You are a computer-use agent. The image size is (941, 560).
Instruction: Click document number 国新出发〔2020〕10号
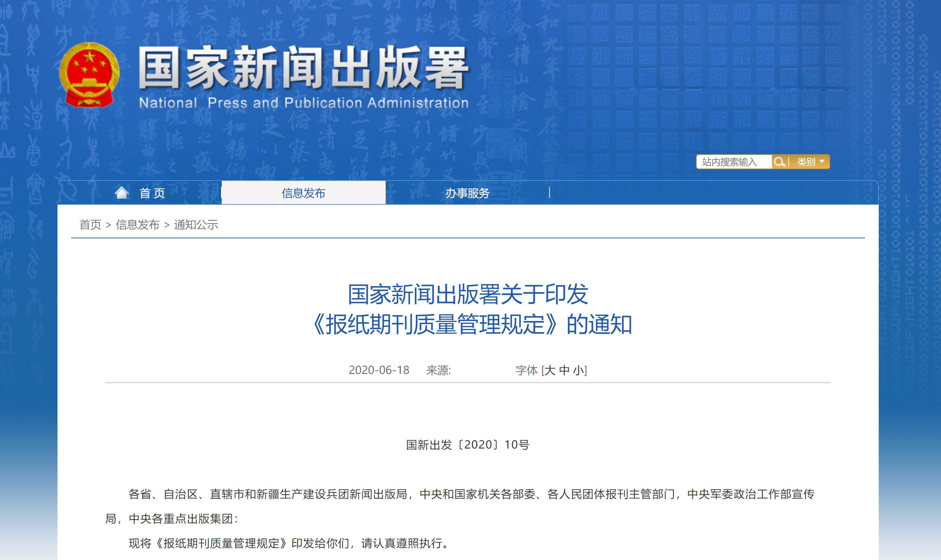click(467, 444)
